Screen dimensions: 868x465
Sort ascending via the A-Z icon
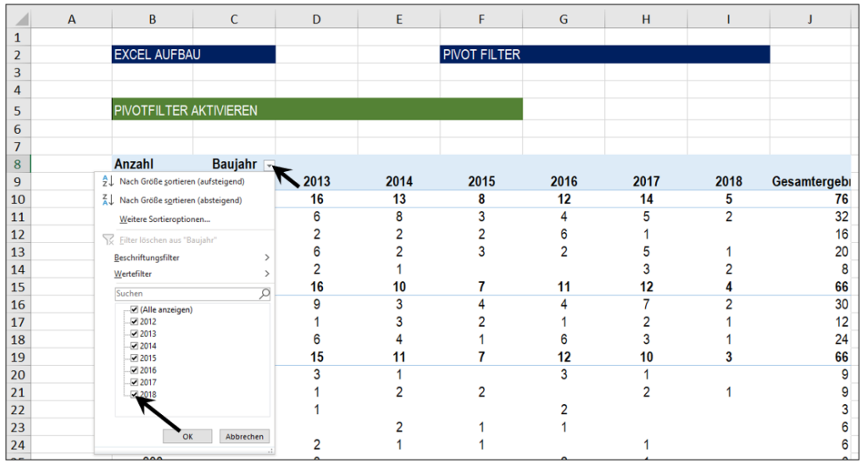pos(108,181)
